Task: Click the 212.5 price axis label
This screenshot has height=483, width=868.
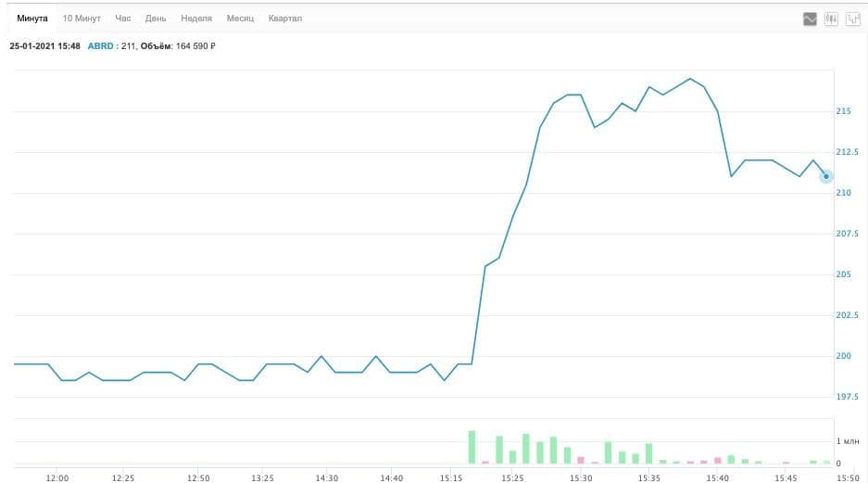Action: coord(847,152)
